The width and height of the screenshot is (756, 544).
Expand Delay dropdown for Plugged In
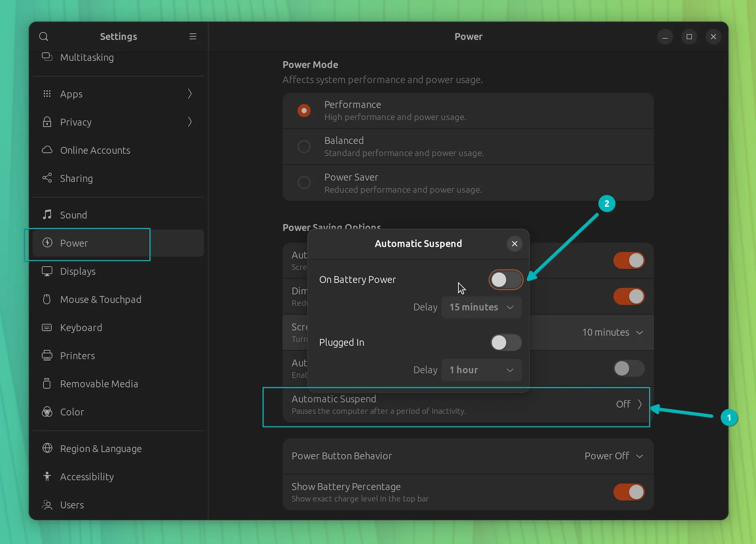[x=481, y=369]
